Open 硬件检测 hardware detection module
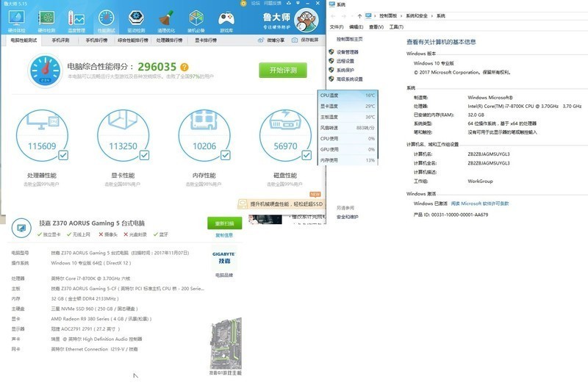The height and width of the screenshot is (385, 588). point(46,21)
